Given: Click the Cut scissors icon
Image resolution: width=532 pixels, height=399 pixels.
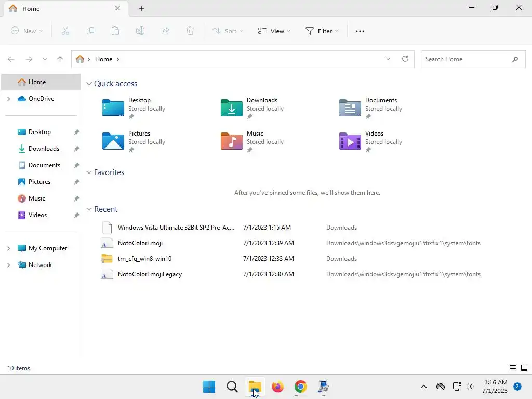Looking at the screenshot, I should (x=65, y=31).
